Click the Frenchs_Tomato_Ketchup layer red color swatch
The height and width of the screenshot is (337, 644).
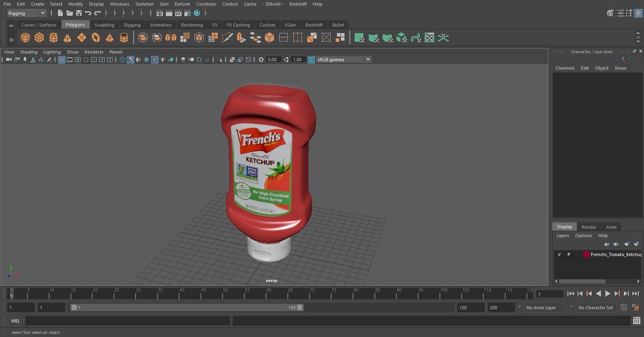586,254
